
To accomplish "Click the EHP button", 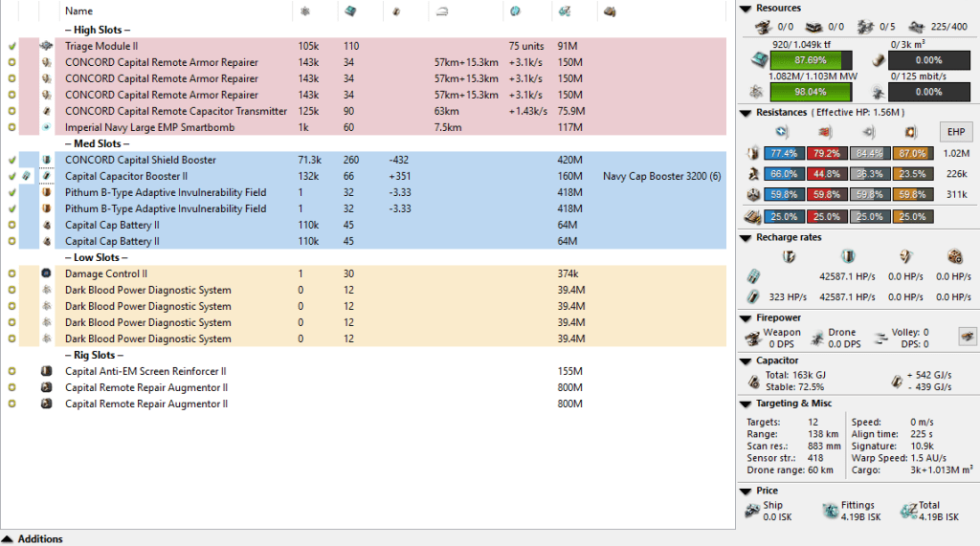I will [956, 132].
